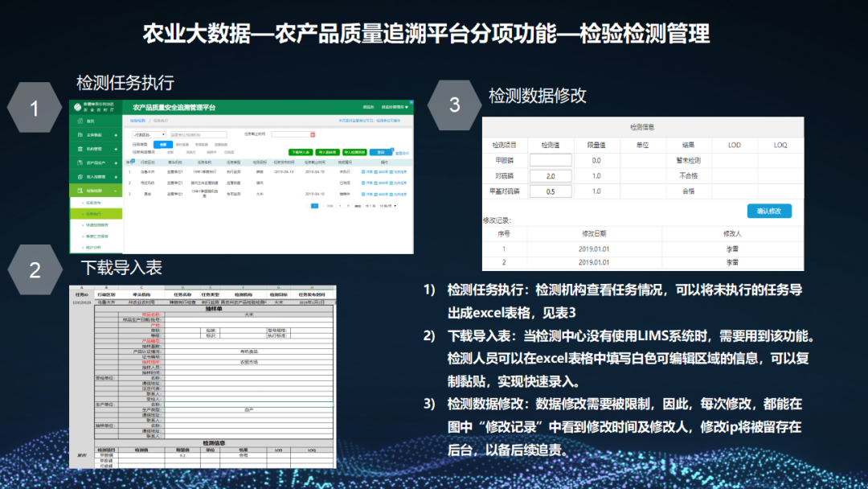
Task: Click the next page arrow in pagination
Action: click(x=322, y=206)
